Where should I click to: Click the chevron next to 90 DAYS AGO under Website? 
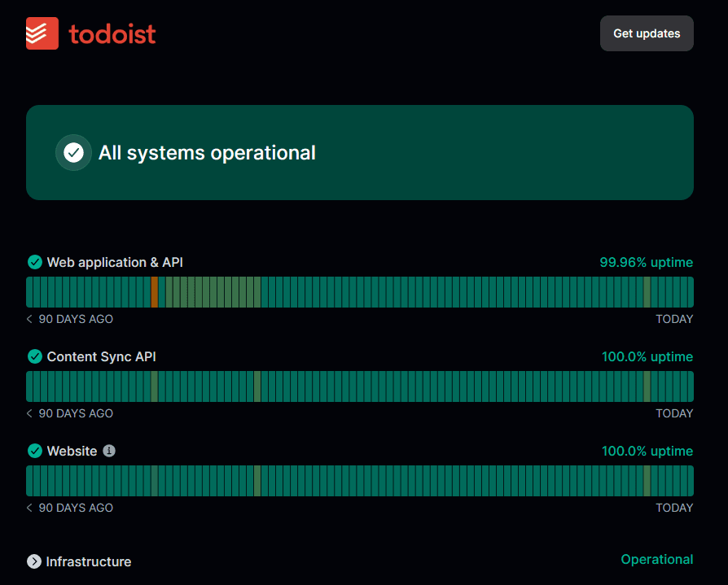pos(29,508)
